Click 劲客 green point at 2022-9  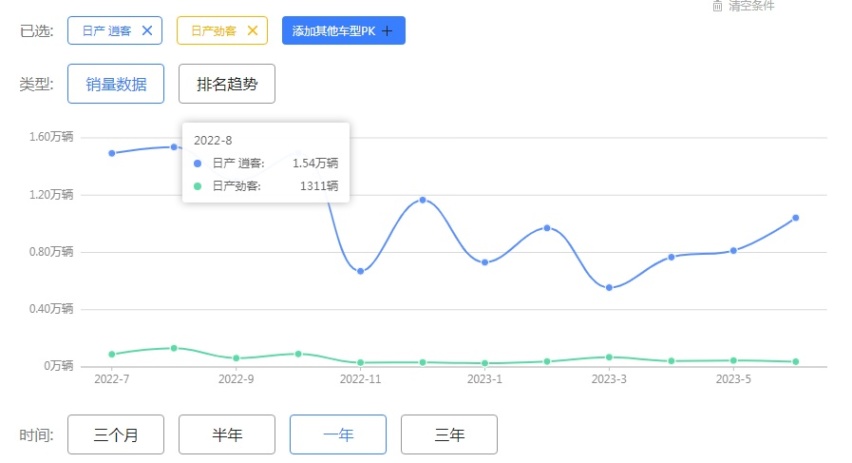click(236, 358)
